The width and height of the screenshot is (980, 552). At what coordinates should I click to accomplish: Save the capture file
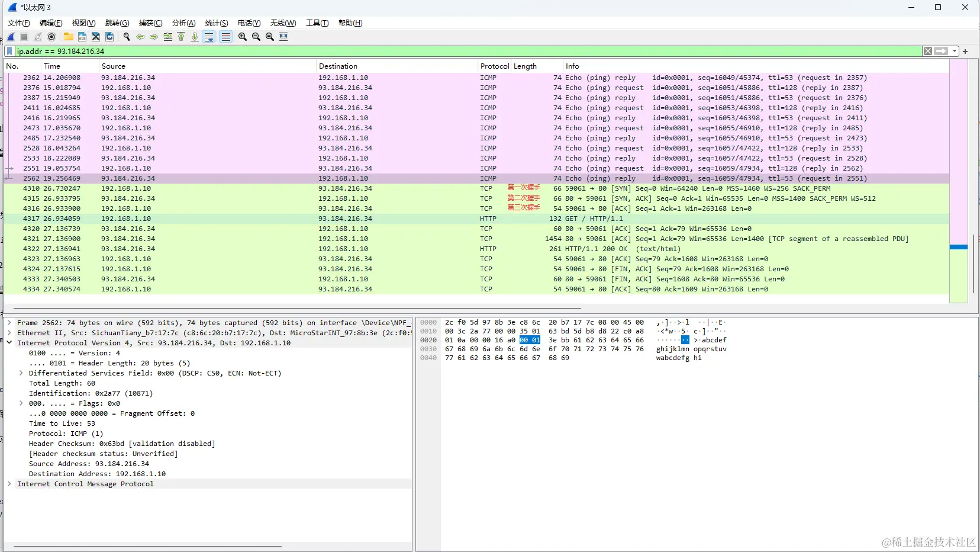[82, 37]
